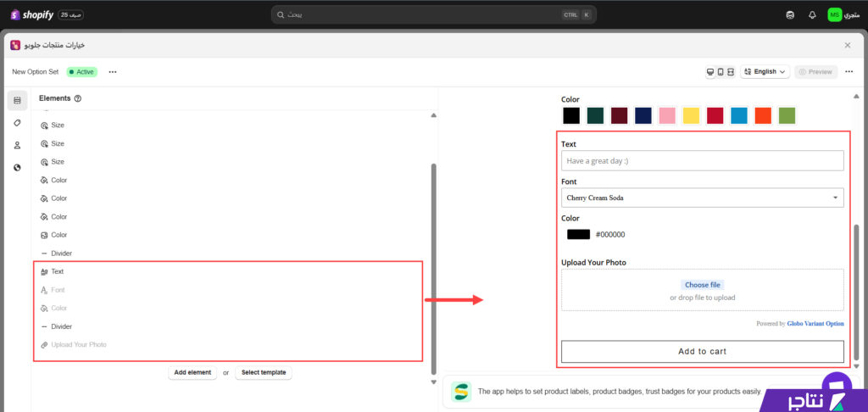Open the person icon in left sidebar
The image size is (868, 412).
17,145
